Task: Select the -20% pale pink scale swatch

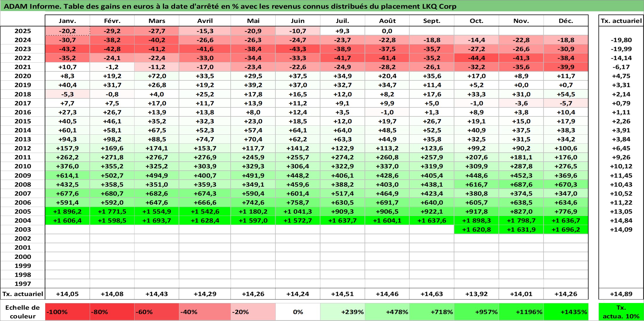Action: pos(253,312)
